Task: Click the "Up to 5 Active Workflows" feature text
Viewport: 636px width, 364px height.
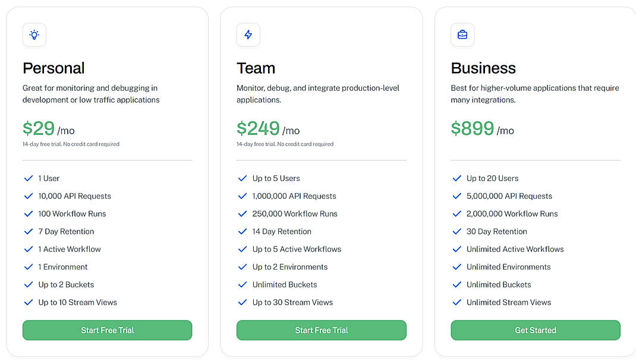Action: point(297,249)
